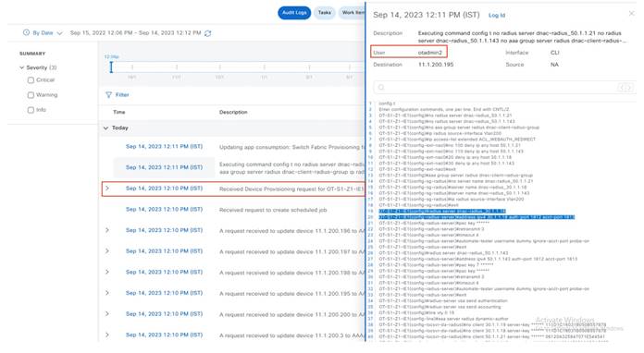Expand the Received Device Provisioning request row
This screenshot has height=353, width=644.
[x=107, y=189]
